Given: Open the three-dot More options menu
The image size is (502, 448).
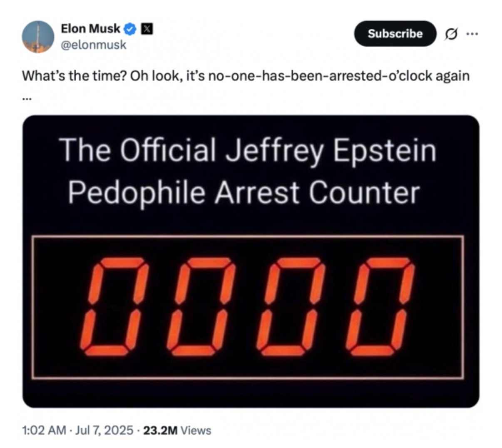Looking at the screenshot, I should (x=472, y=33).
